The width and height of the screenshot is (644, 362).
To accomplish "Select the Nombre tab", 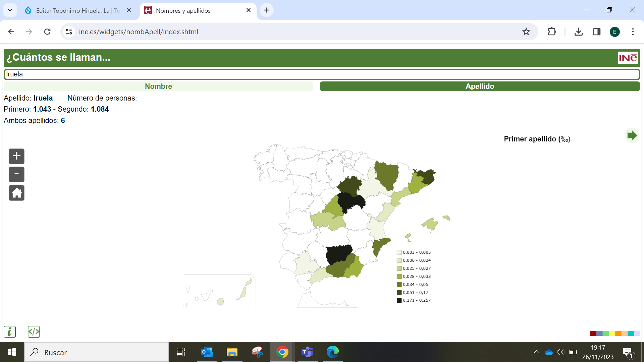I will tap(158, 86).
